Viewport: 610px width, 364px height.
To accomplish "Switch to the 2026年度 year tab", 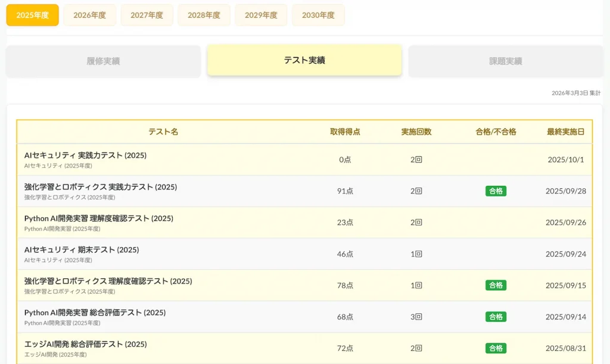I will [90, 15].
